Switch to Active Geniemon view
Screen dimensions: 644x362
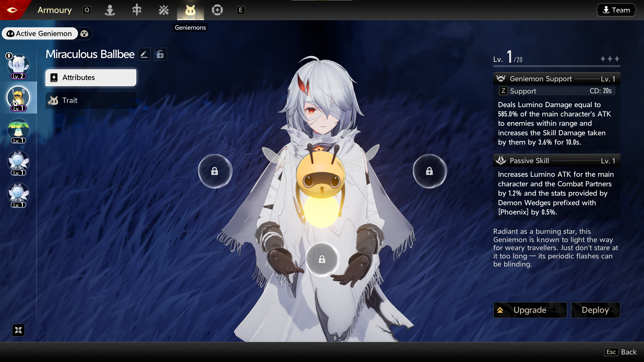click(x=40, y=33)
